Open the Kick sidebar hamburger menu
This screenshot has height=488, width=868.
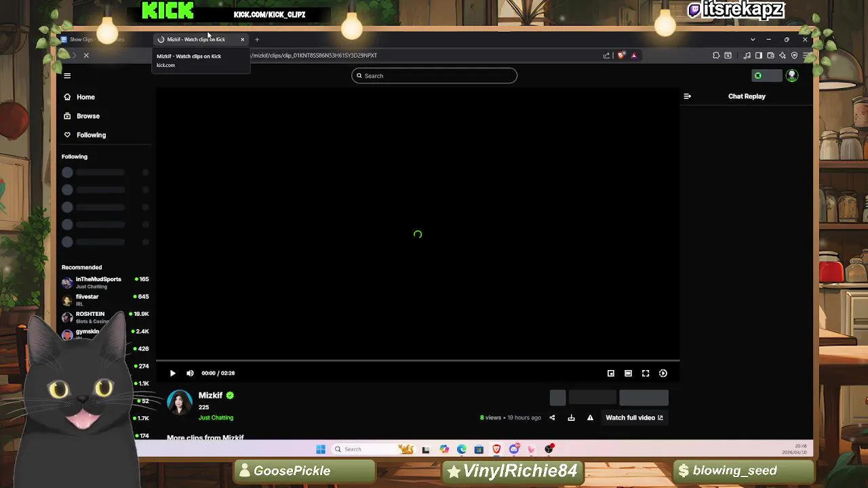click(x=67, y=76)
